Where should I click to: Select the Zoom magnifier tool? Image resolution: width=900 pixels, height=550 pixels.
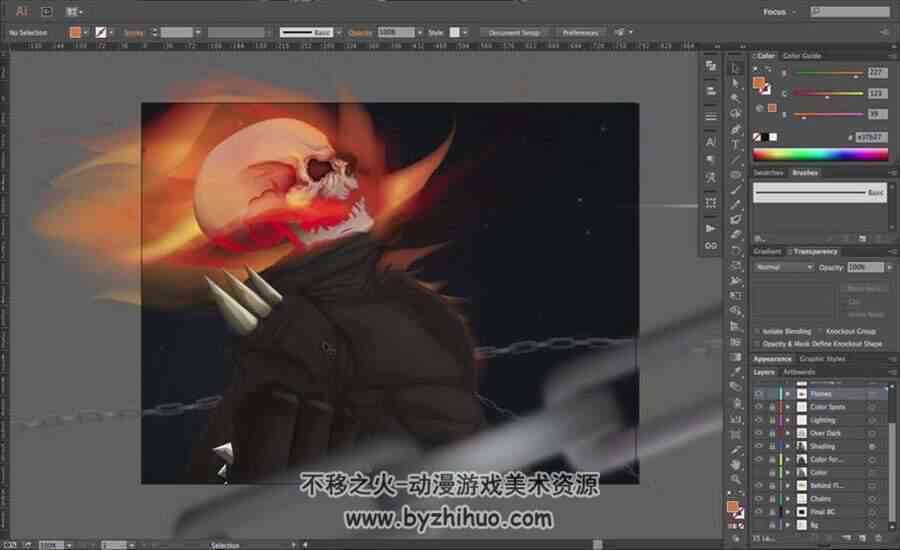point(735,479)
